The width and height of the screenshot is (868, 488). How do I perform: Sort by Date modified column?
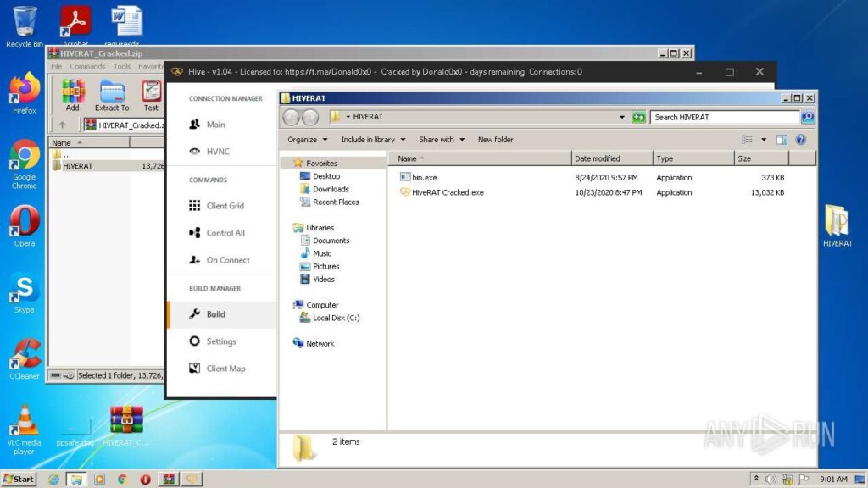[612, 158]
